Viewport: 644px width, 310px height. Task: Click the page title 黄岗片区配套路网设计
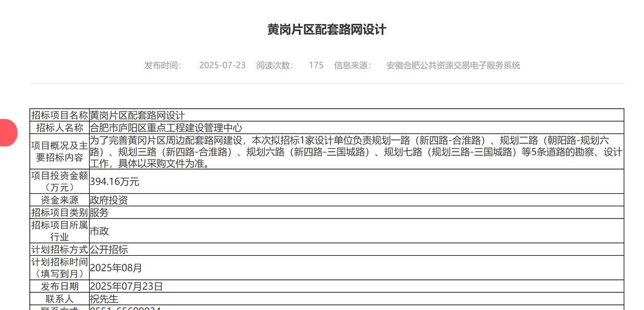pyautogui.click(x=327, y=30)
